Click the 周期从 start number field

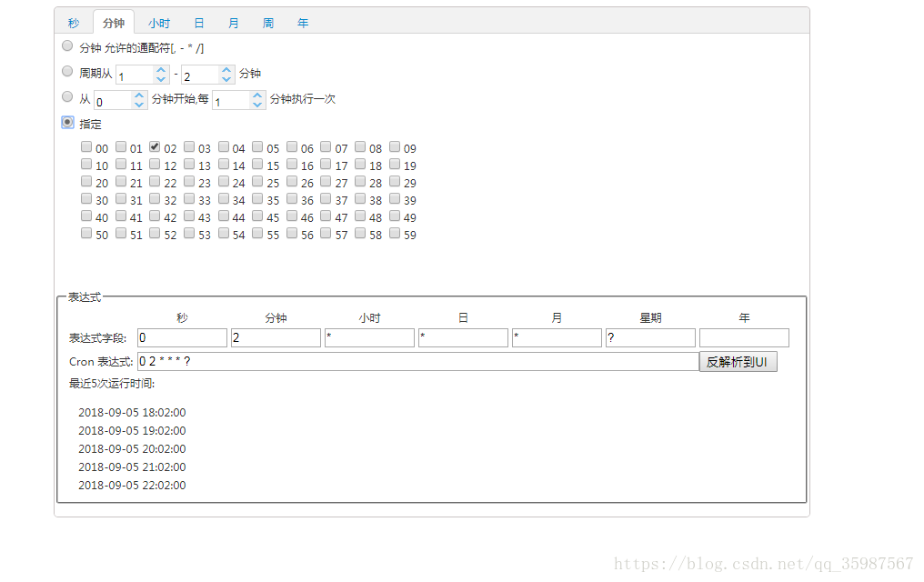[x=135, y=75]
